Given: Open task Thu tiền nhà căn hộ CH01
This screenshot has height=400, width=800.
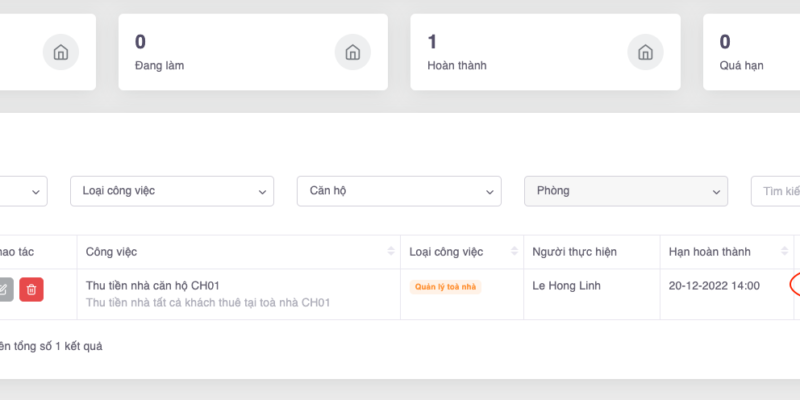Looking at the screenshot, I should click(153, 286).
